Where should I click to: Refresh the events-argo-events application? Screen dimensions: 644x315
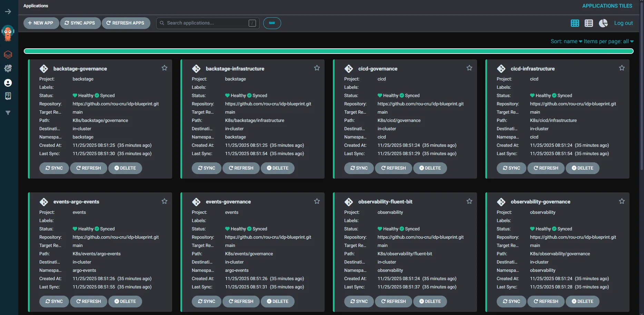pyautogui.click(x=88, y=302)
